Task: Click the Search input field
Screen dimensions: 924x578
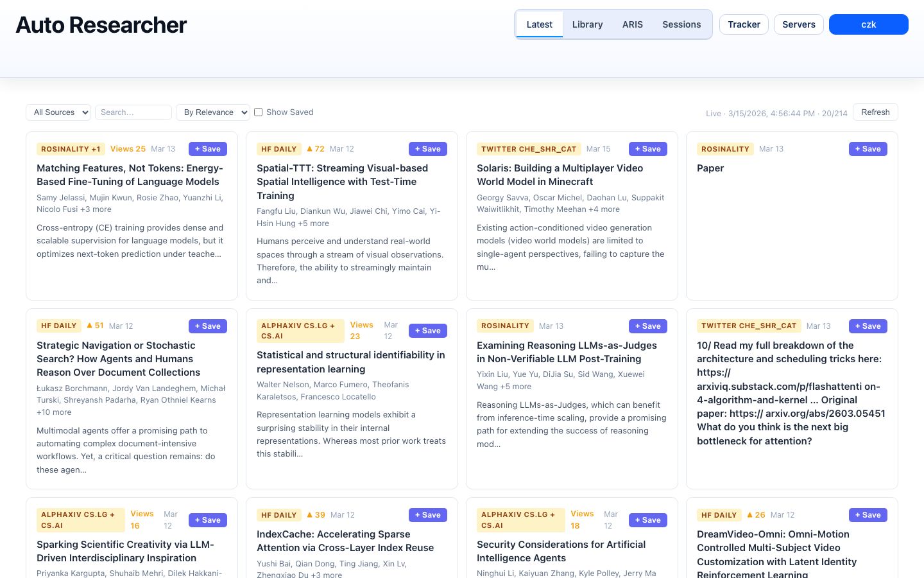Action: (x=133, y=112)
